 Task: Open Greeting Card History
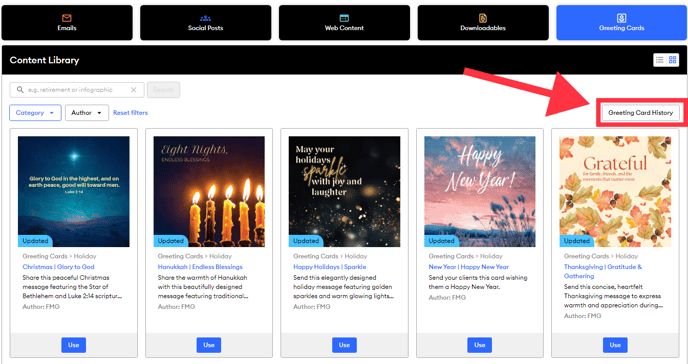(640, 113)
